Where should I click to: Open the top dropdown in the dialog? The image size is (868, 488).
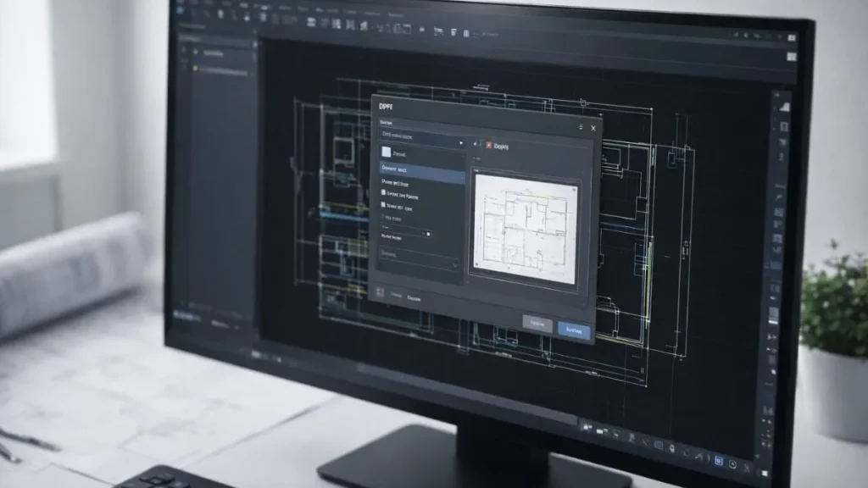[x=421, y=136]
